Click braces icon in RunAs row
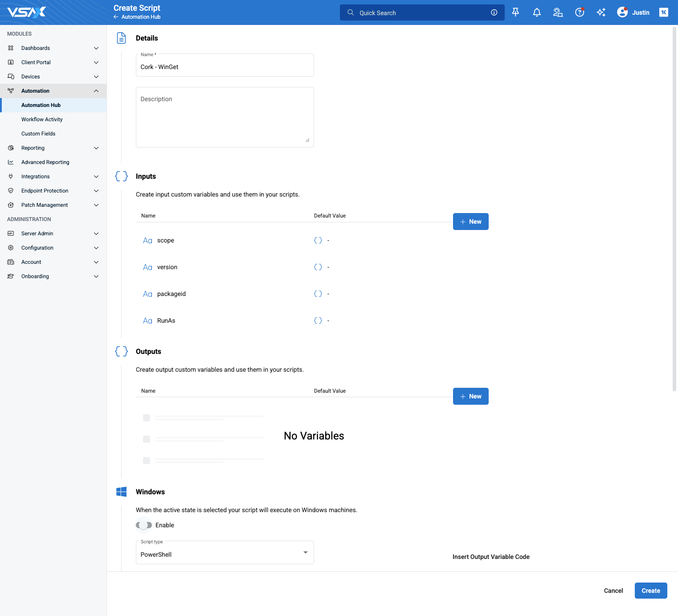Screen dimensions: 678x616 [x=318, y=320]
